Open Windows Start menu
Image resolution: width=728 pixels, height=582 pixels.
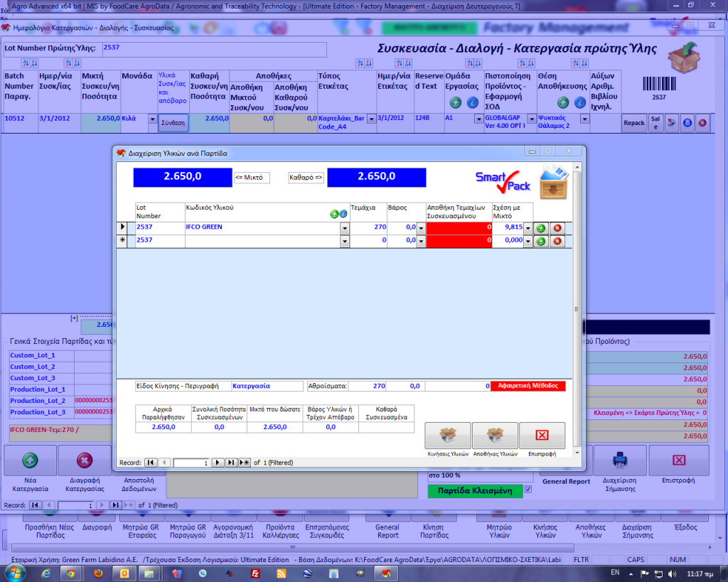click(15, 573)
